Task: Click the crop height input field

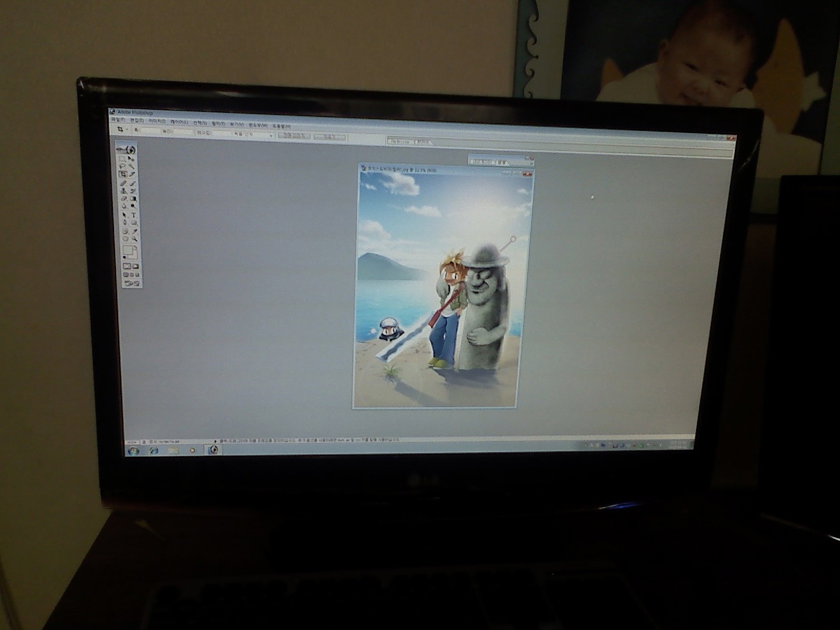Action: coord(183,131)
